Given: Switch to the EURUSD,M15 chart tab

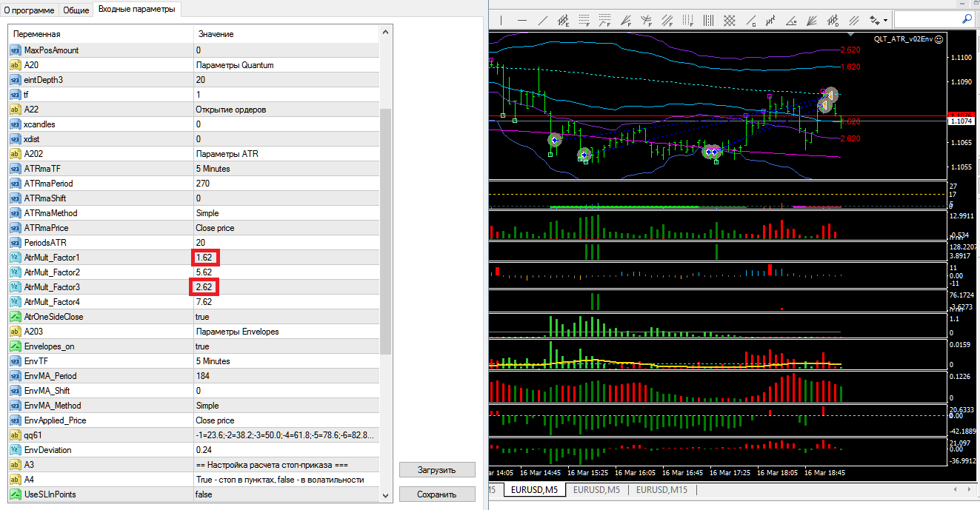Looking at the screenshot, I should (662, 490).
